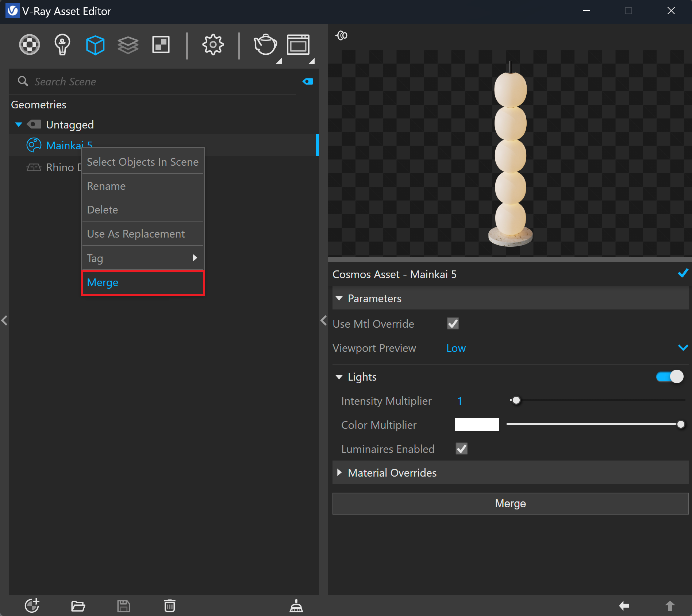
Task: Click the up arrow icon at bottom right
Action: tap(670, 606)
